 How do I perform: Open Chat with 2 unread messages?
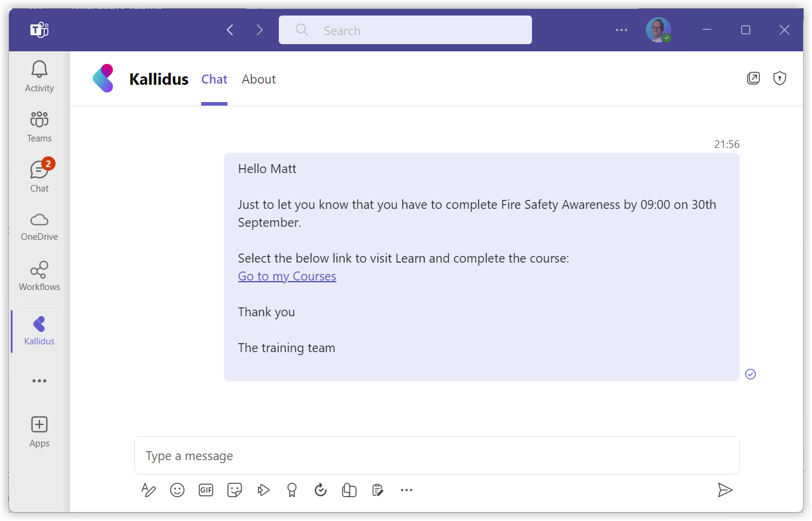click(39, 177)
